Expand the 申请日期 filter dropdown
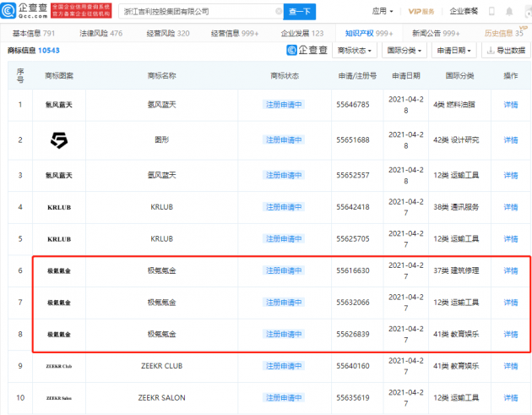The width and height of the screenshot is (532, 415). (x=454, y=51)
